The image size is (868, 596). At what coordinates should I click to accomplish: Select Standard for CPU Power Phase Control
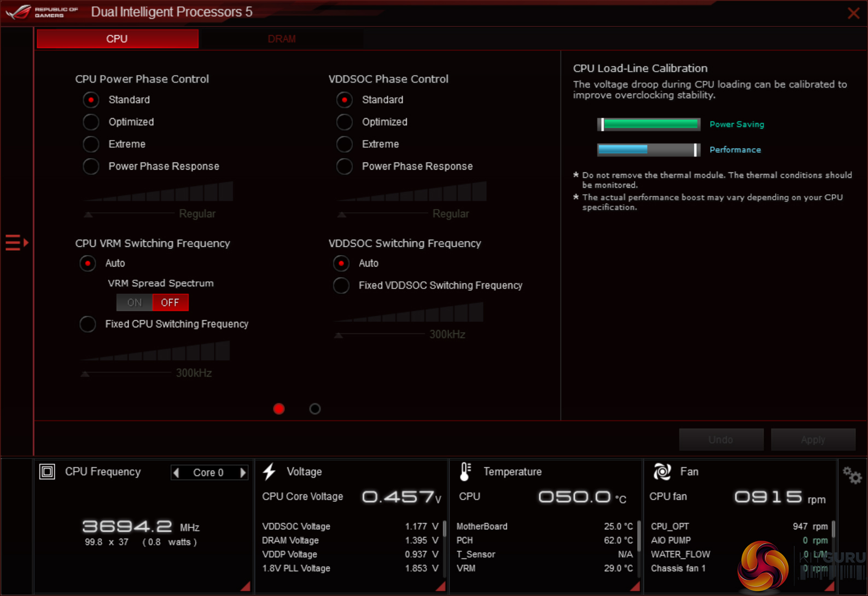pyautogui.click(x=91, y=100)
